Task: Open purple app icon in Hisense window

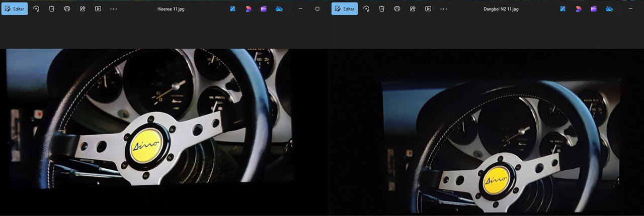Action: [x=264, y=9]
